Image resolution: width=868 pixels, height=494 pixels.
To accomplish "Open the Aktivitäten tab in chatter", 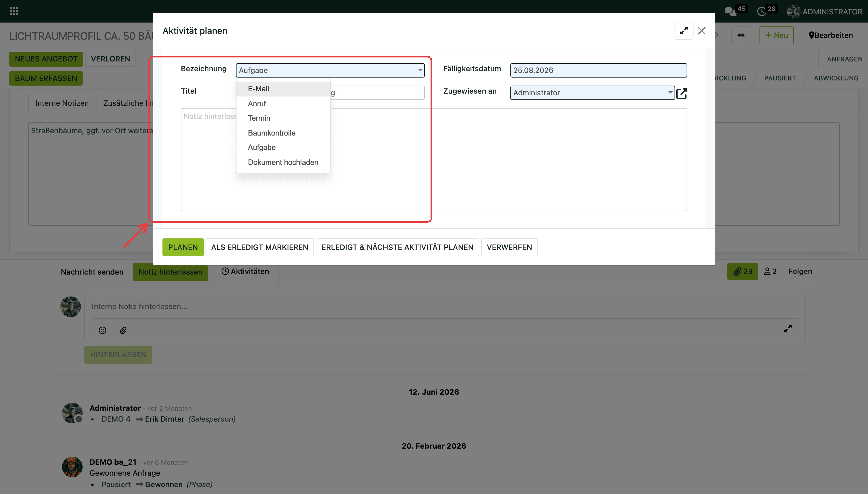I will [245, 271].
